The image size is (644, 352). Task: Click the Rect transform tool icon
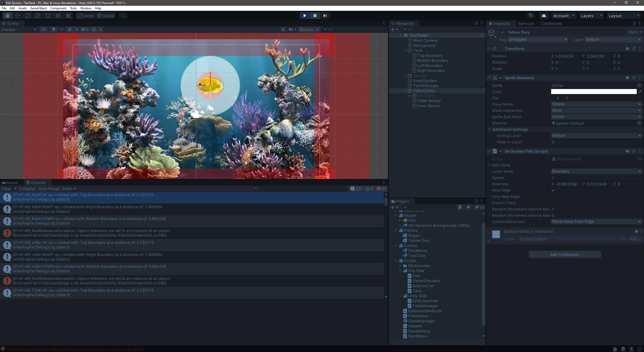47,16
